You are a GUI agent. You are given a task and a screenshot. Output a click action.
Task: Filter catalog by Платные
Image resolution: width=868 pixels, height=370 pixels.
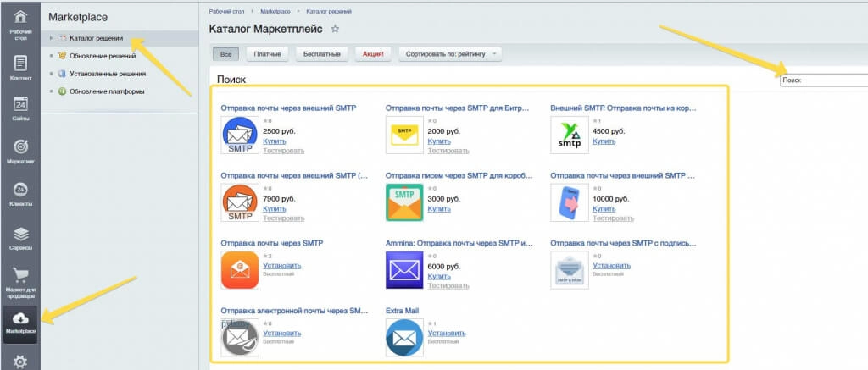point(267,54)
